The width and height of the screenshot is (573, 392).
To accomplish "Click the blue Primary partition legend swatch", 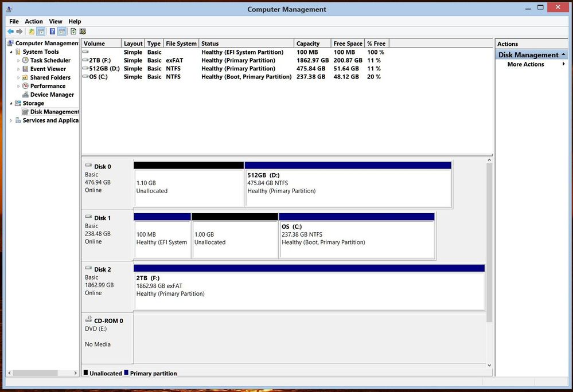I will (x=126, y=373).
